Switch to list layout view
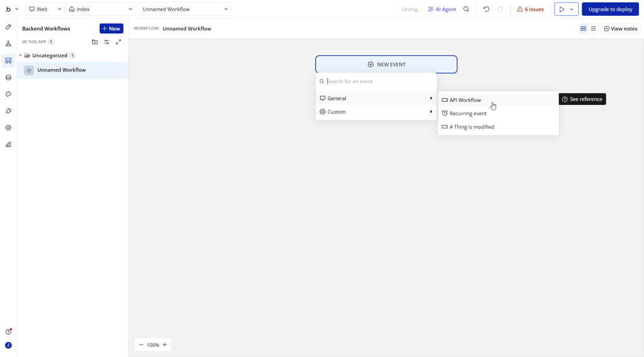Viewport: 644px width, 357px height. click(593, 29)
